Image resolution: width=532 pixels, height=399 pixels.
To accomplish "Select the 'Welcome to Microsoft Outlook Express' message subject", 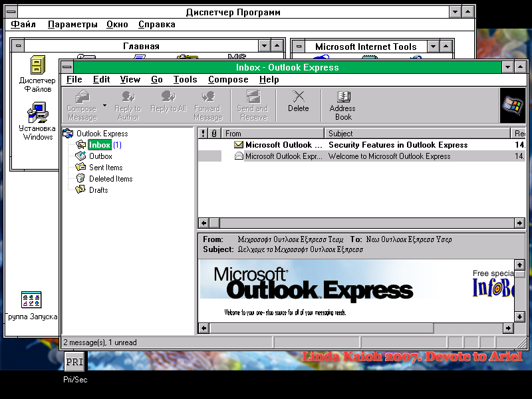I will pos(389,156).
